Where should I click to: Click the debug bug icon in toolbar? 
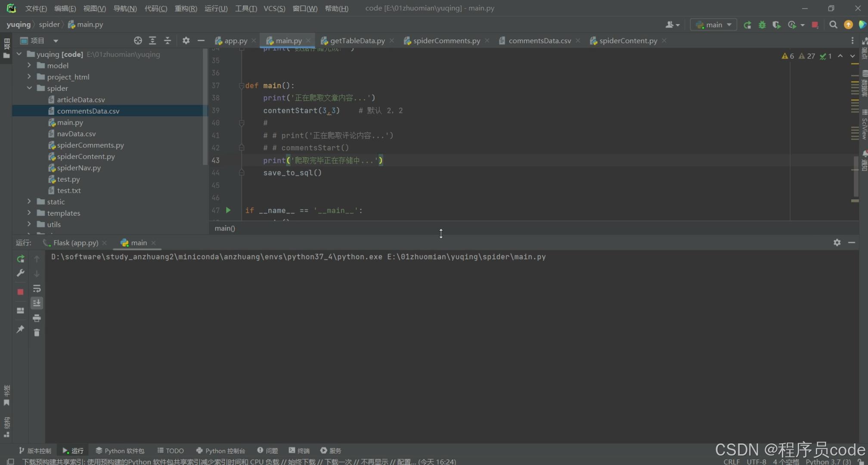(762, 25)
